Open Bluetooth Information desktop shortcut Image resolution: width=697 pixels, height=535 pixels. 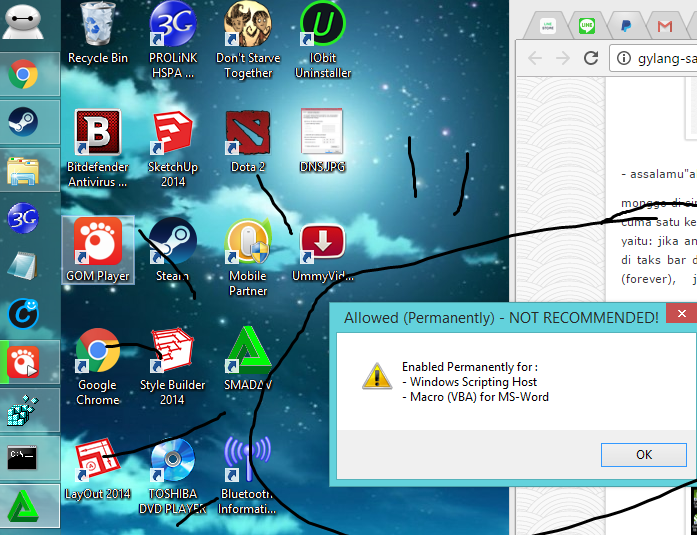coord(247,476)
